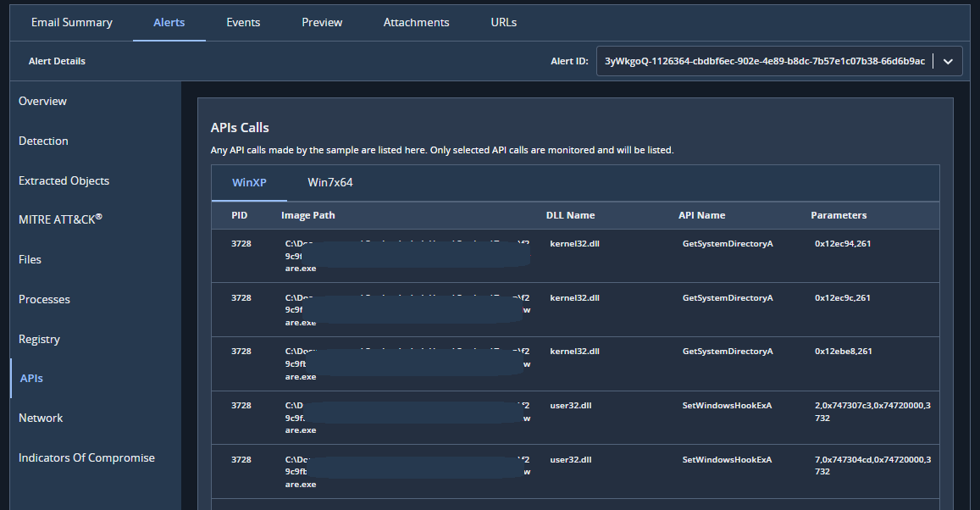980x510 pixels.
Task: Click parameter value 0x12ebe8,261
Action: click(x=843, y=352)
